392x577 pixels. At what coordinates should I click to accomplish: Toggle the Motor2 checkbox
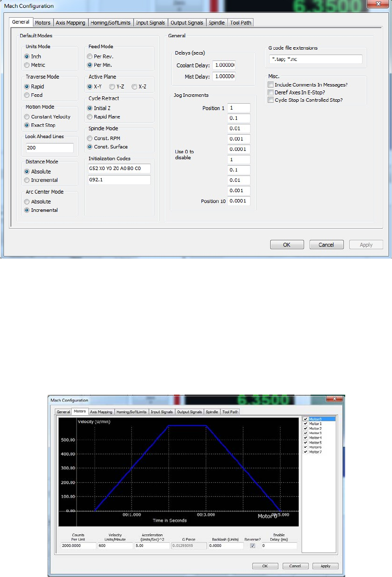click(x=305, y=429)
